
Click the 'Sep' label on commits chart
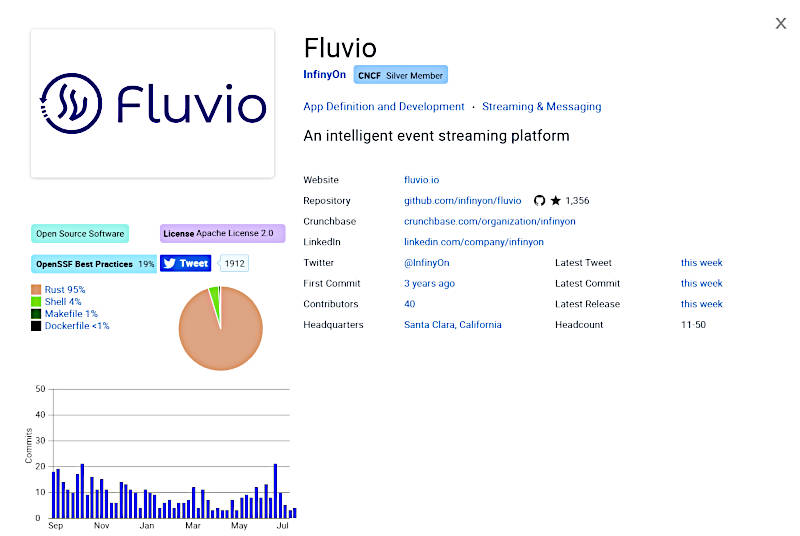[56, 526]
